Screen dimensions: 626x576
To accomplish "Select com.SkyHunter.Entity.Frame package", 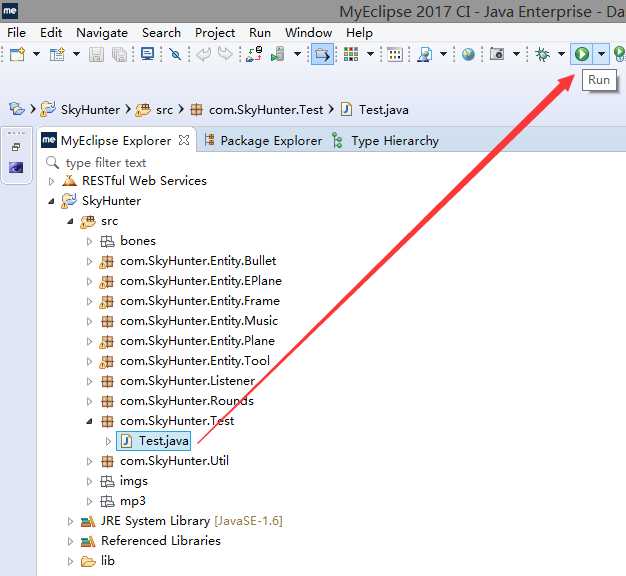I will tap(200, 301).
